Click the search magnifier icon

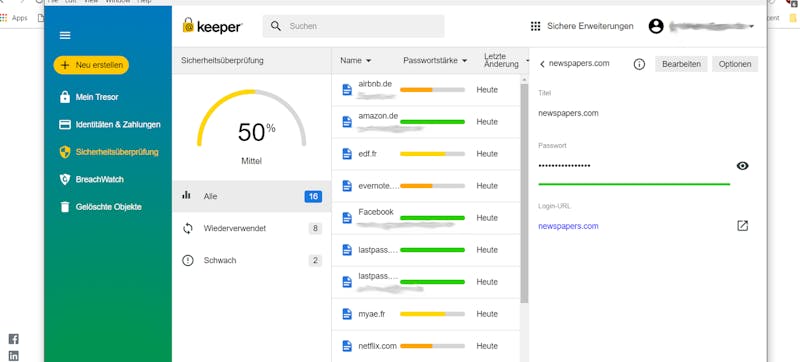click(276, 26)
